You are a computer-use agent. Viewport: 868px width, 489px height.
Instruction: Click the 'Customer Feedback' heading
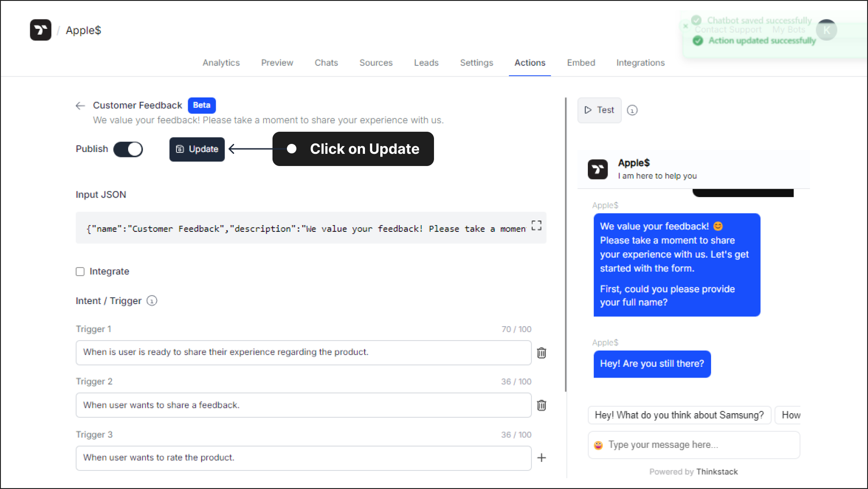point(137,105)
